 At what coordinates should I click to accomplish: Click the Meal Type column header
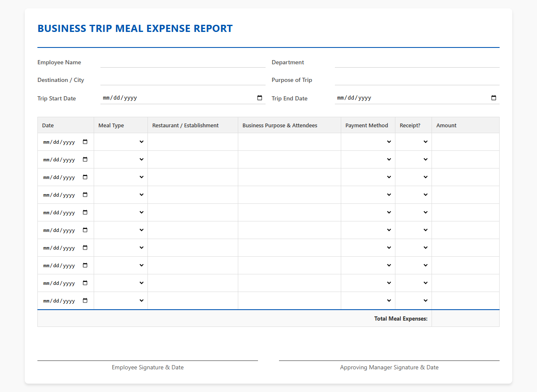pos(121,125)
